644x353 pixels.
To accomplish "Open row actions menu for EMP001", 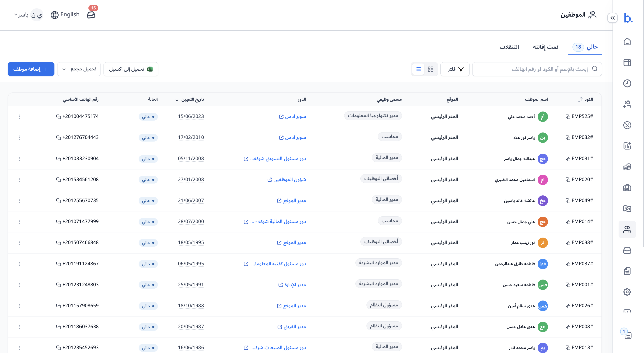I will pyautogui.click(x=19, y=285).
